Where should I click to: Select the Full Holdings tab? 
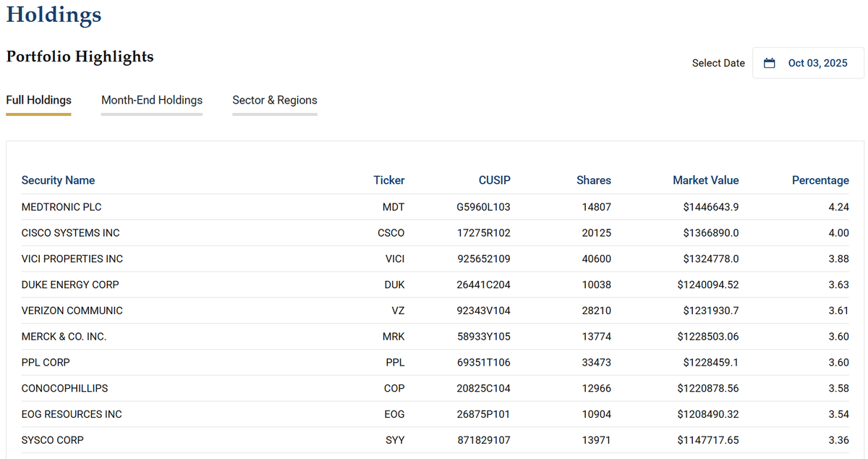click(38, 101)
